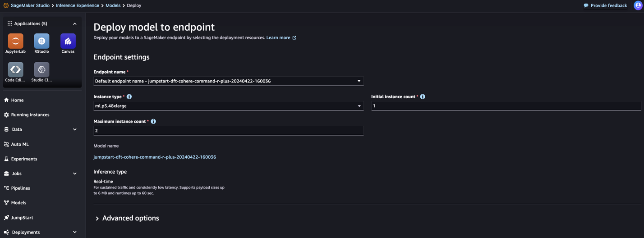Screen dimensions: 644x238
Task: Click the Models icon in sidebar
Action: click(6, 203)
